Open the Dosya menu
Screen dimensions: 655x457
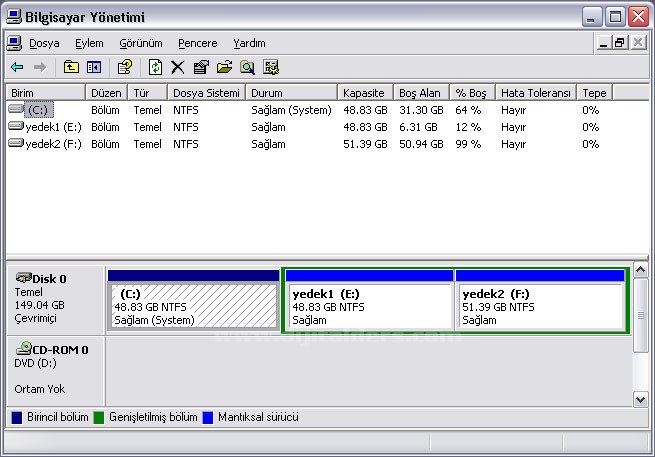[x=43, y=43]
